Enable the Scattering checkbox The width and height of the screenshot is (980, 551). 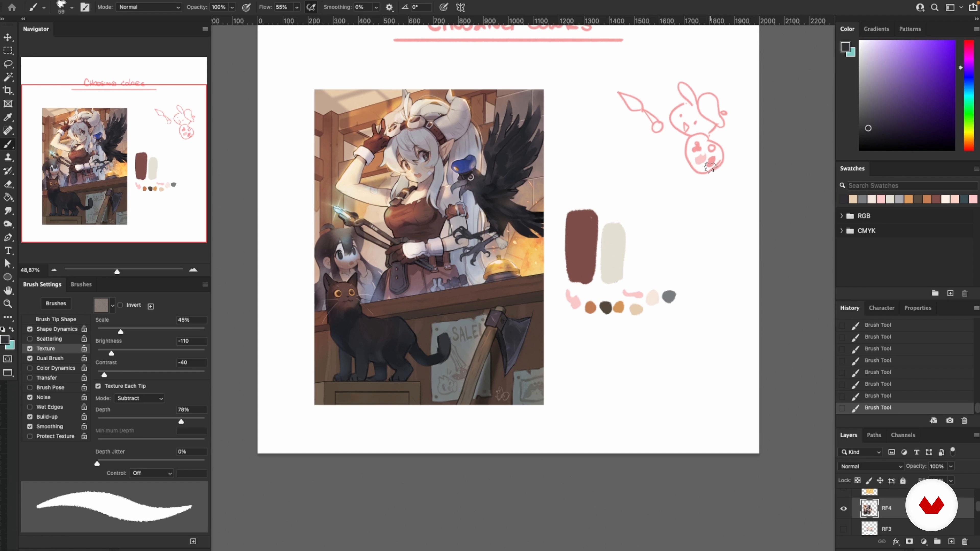pos(30,339)
